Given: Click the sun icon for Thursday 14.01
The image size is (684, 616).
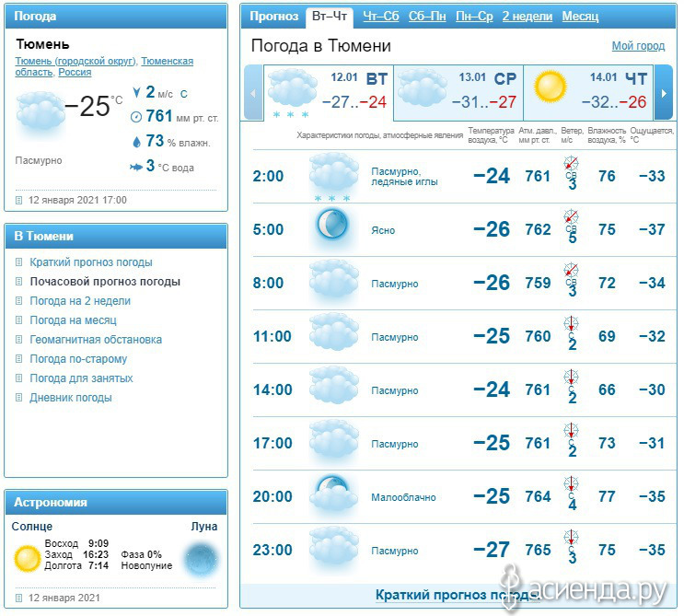Looking at the screenshot, I should point(551,86).
